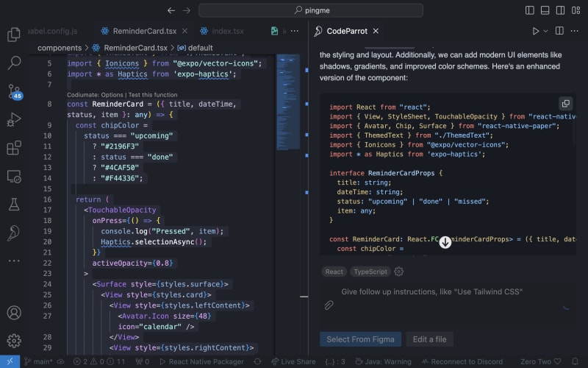The image size is (588, 368).
Task: Click the components breadcrumb
Action: pos(60,48)
